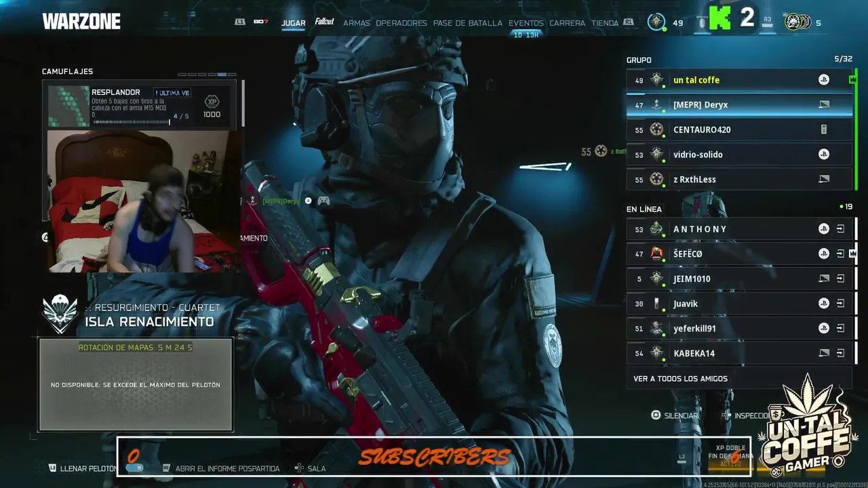Click the join icon on yeferkill91 row
The height and width of the screenshot is (488, 868).
click(840, 329)
